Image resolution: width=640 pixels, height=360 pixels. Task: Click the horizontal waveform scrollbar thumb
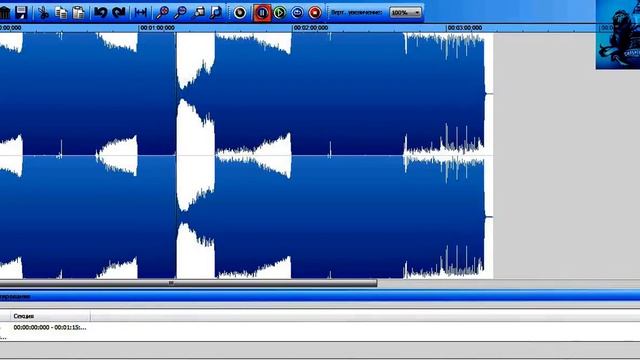pos(188,283)
